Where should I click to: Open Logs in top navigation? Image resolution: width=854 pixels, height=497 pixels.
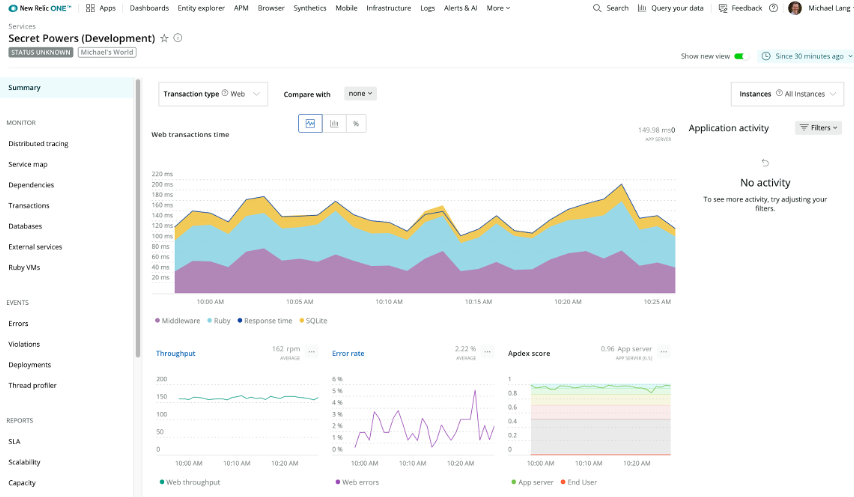tap(428, 8)
